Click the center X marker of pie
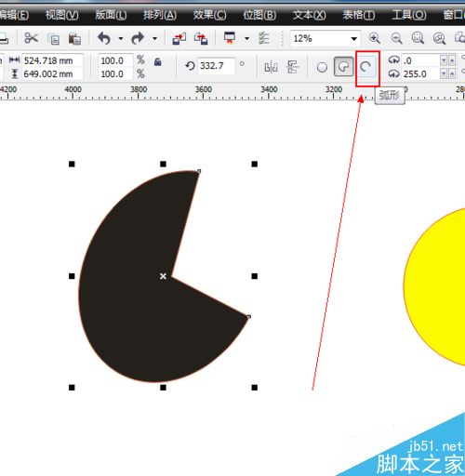The width and height of the screenshot is (465, 476). point(163,276)
